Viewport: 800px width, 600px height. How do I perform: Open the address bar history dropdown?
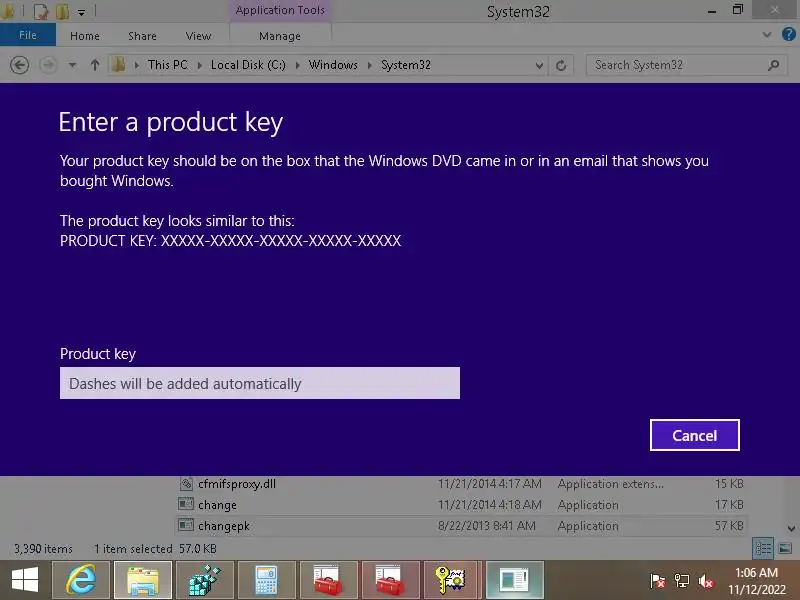[539, 65]
